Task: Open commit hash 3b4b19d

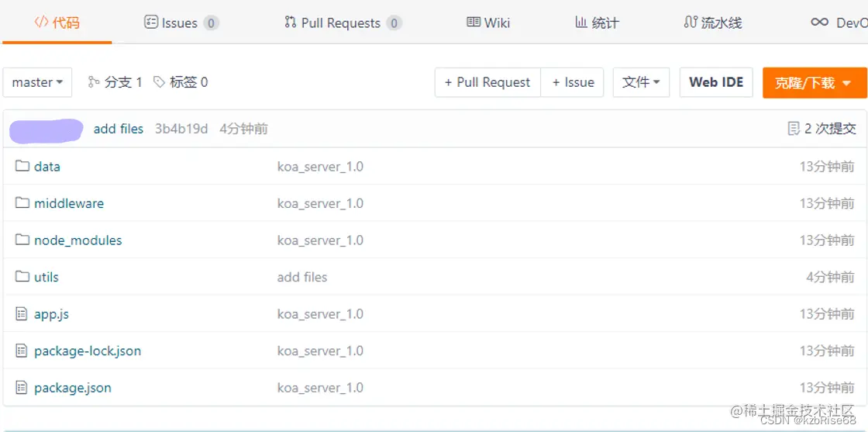Action: pos(181,129)
